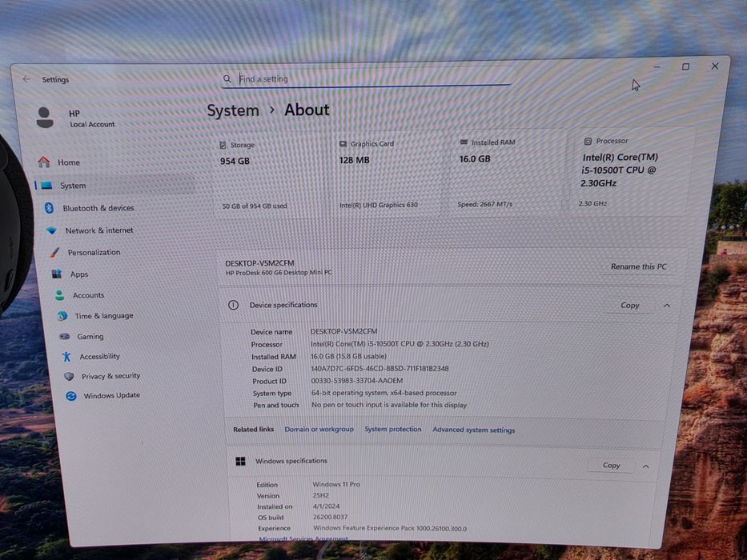The width and height of the screenshot is (747, 560).
Task: Click the Accounts person icon
Action: 59,295
